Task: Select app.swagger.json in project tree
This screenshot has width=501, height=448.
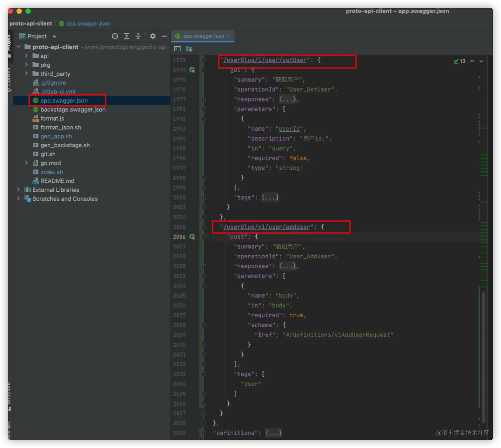Action: tap(64, 100)
